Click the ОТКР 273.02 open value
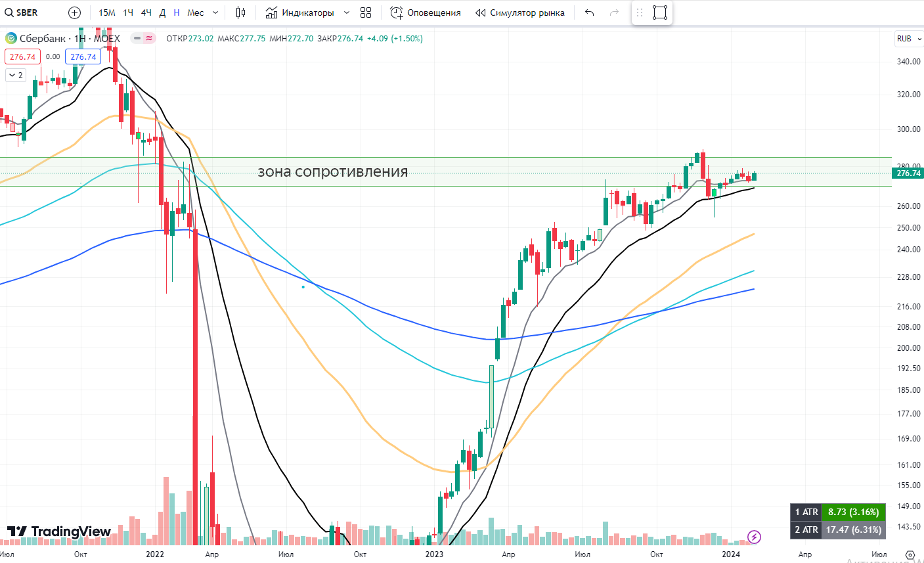The height and width of the screenshot is (563, 924). point(190,39)
